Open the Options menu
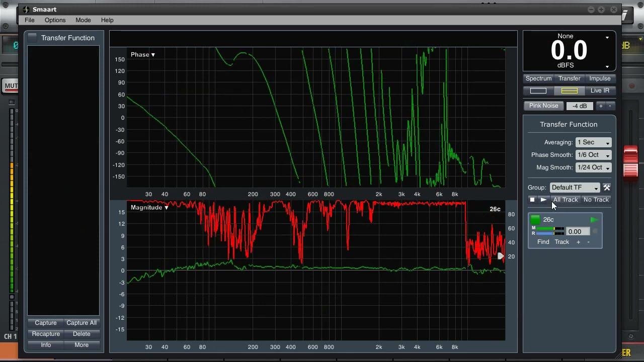Viewport: 644px width, 362px height. (55, 20)
